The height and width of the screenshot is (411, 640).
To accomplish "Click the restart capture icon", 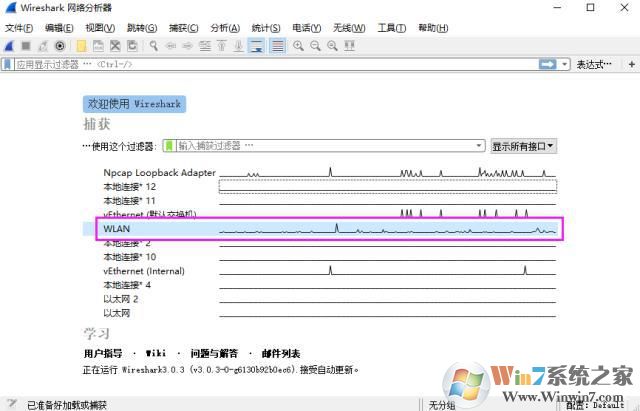I will click(x=43, y=46).
